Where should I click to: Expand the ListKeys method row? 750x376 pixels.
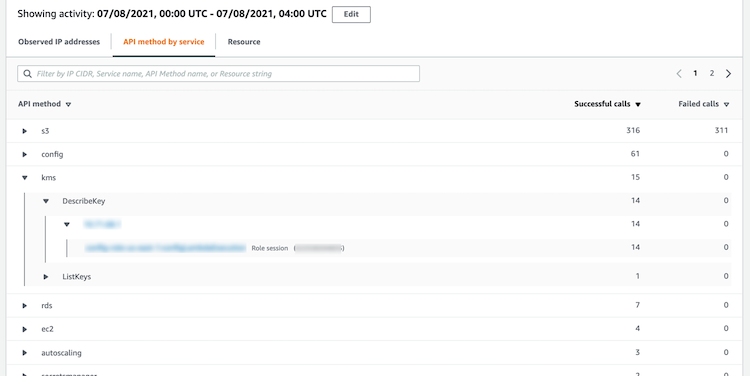pos(46,276)
